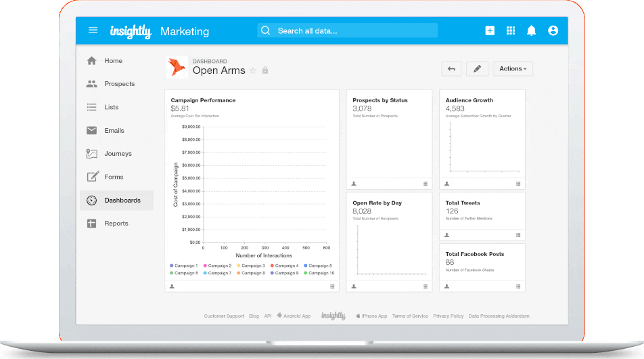This screenshot has height=359, width=644.
Task: Open the Open Arms dashboard logo
Action: [x=177, y=67]
